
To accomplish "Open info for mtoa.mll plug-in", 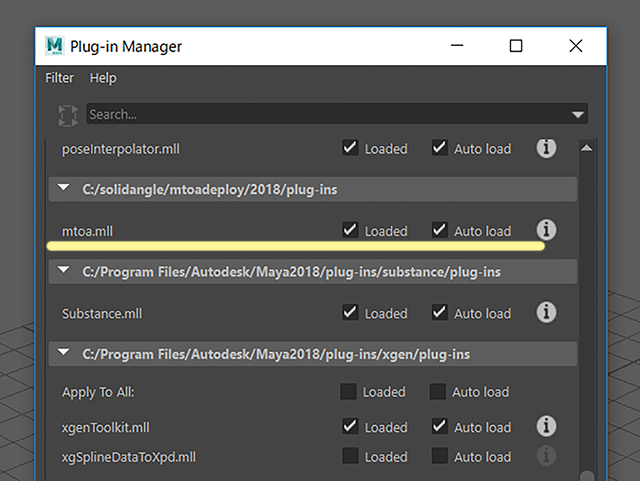I will (546, 230).
